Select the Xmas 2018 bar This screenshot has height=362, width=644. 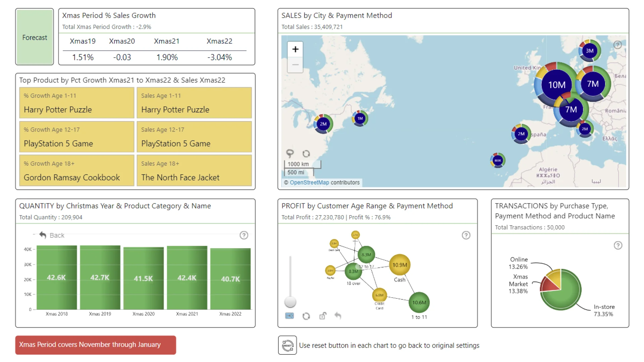[x=57, y=278]
